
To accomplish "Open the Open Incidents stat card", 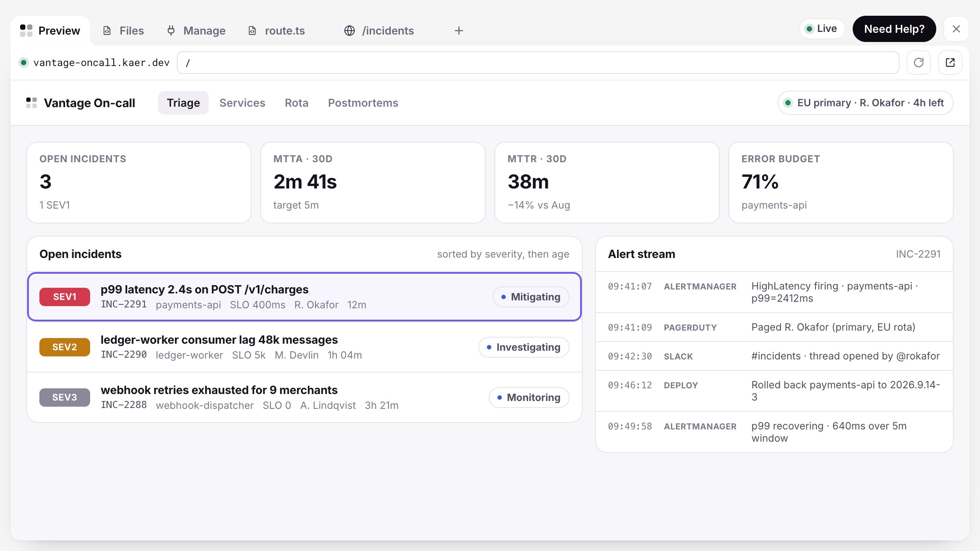I will (139, 182).
